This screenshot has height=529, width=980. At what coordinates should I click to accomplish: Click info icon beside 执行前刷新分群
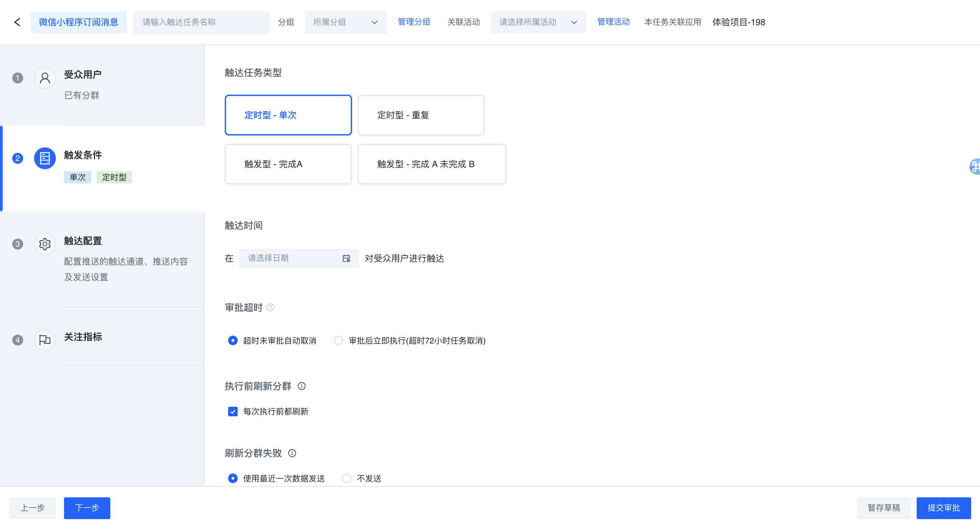pyautogui.click(x=302, y=386)
